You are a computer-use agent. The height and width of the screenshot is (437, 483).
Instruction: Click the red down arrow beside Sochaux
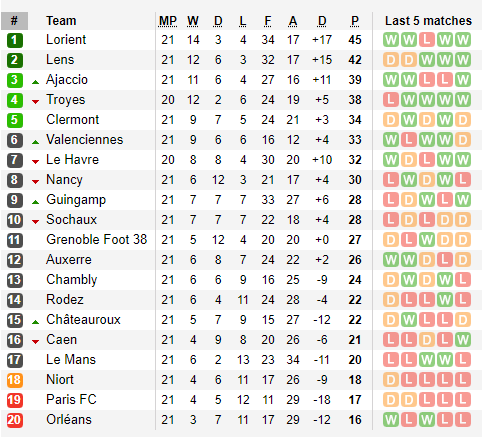pos(35,222)
